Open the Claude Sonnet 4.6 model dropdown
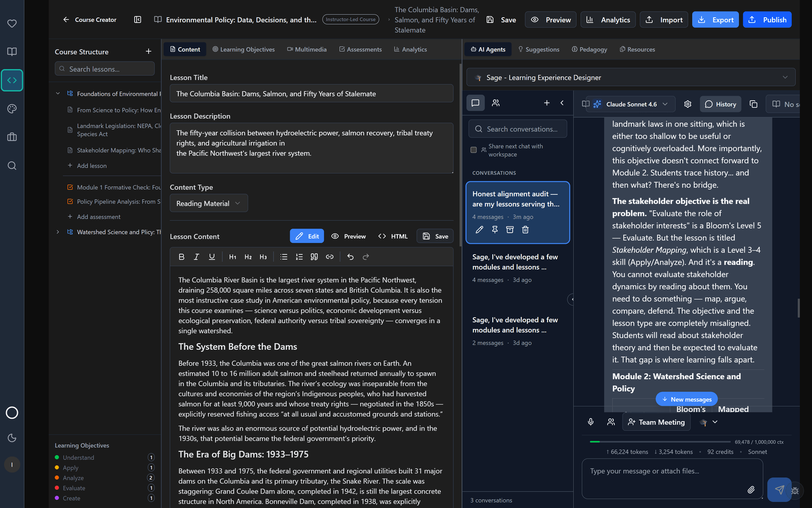The height and width of the screenshot is (508, 812). [631, 104]
